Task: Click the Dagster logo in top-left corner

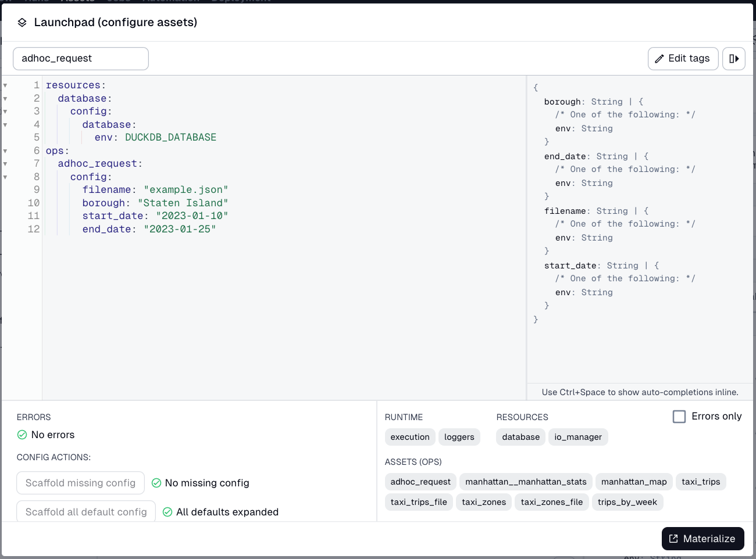Action: [6, 1]
